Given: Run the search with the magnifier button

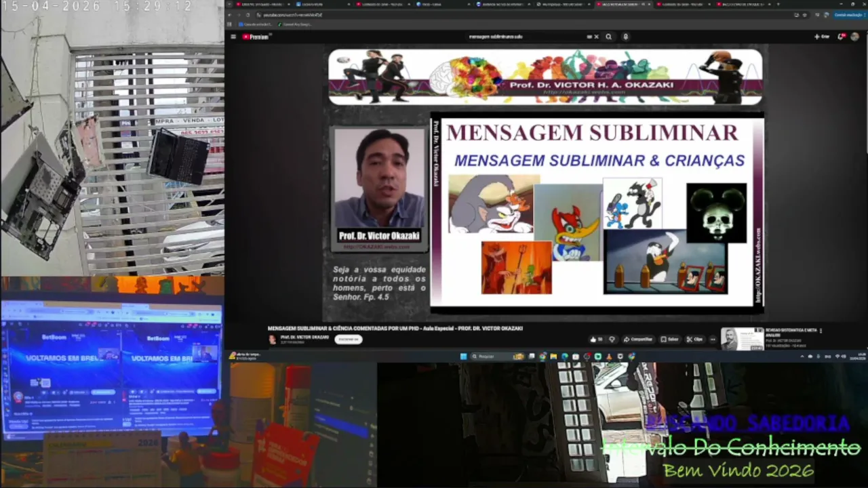Looking at the screenshot, I should 608,37.
